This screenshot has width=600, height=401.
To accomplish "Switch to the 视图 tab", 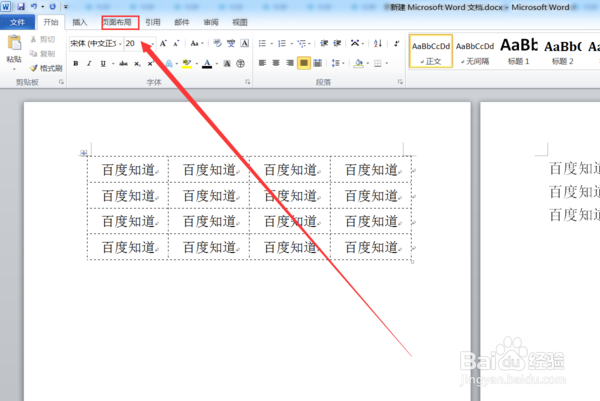I will tap(240, 22).
